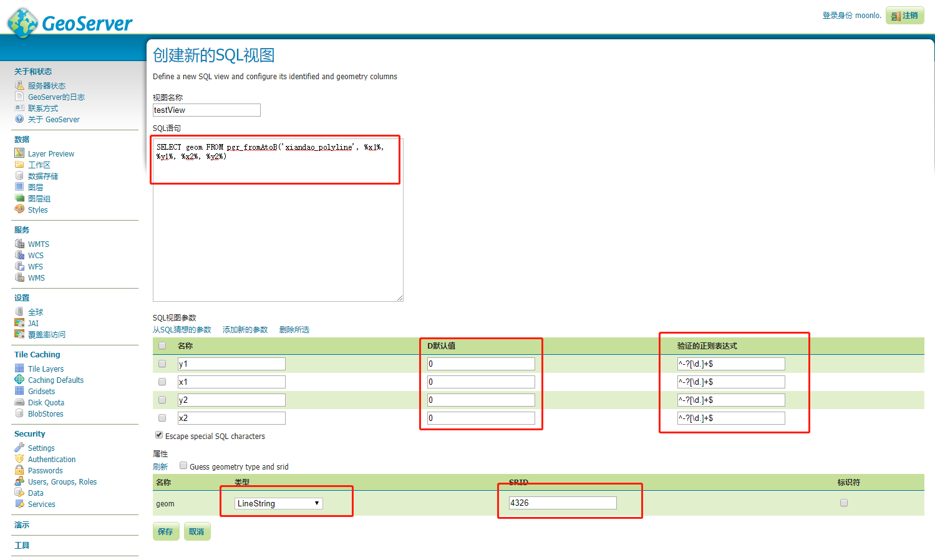Image resolution: width=935 pixels, height=560 pixels.
Task: Select the WMS service icon
Action: (x=20, y=278)
